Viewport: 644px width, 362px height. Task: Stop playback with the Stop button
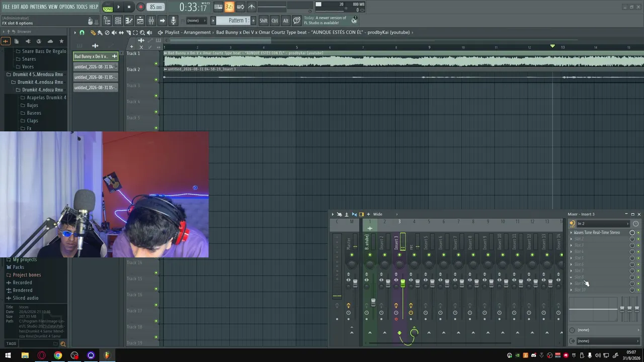click(x=129, y=7)
